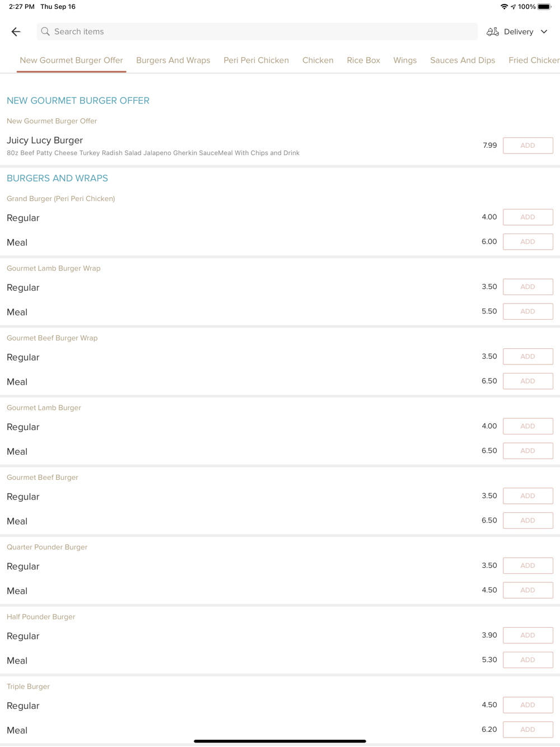Open the Delivery dropdown chevron
This screenshot has height=747, width=560.
(544, 32)
